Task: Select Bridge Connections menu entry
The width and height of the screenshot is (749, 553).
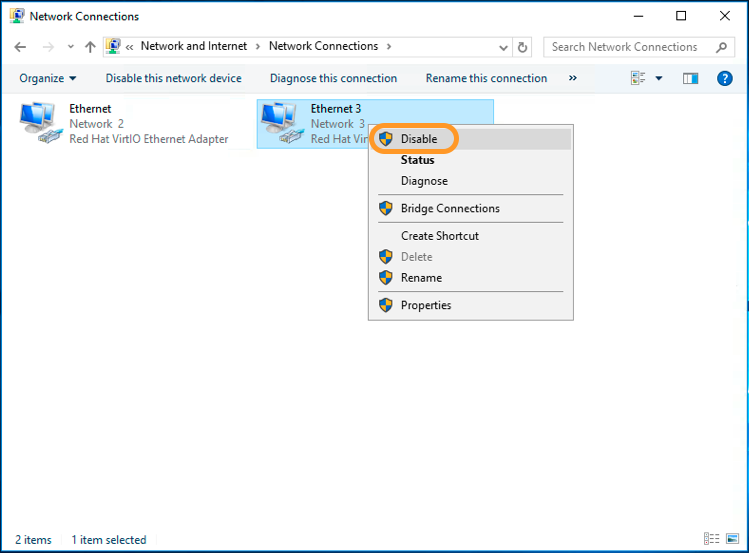Action: (450, 208)
